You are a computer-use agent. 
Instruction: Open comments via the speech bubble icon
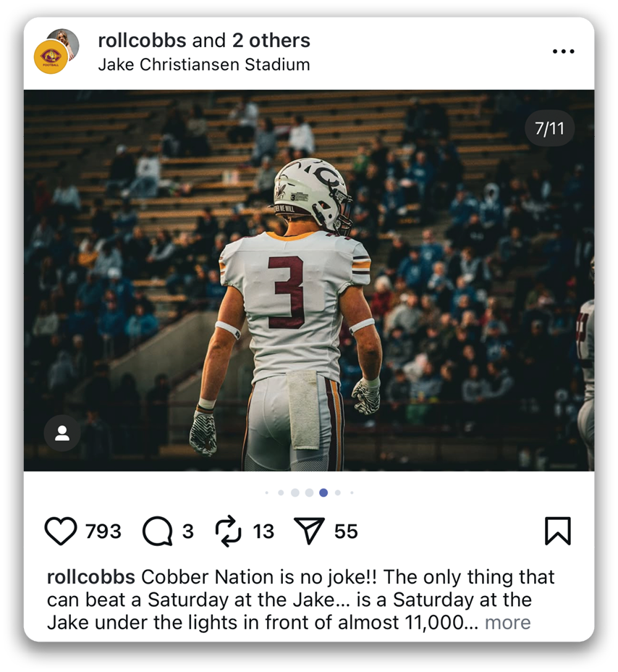coord(157,532)
